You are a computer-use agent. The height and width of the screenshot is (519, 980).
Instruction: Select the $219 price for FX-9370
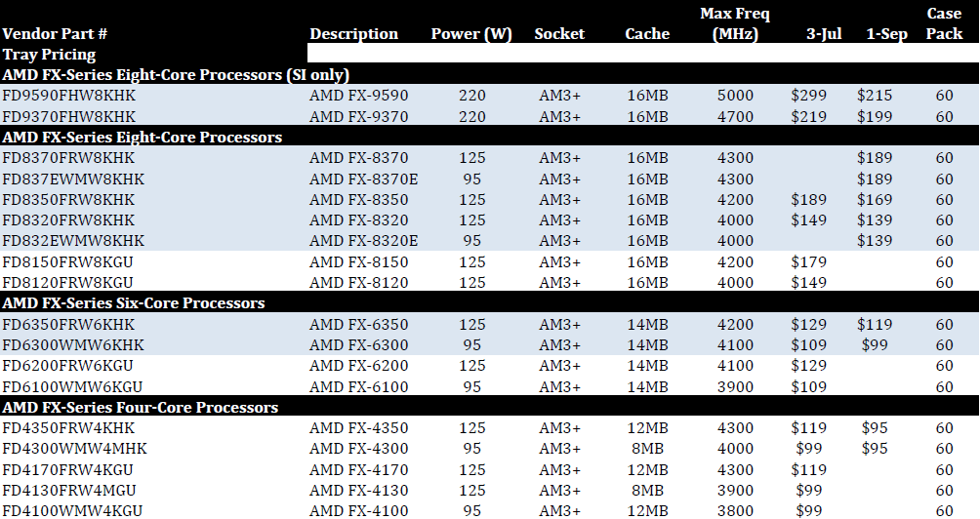[x=809, y=117]
